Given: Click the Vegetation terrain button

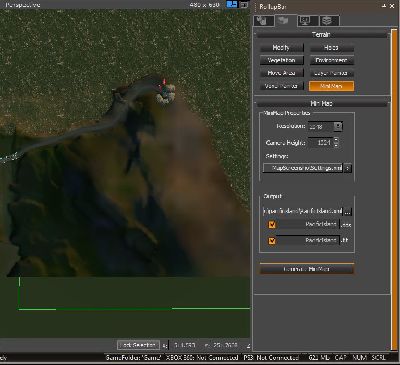Looking at the screenshot, I should [x=282, y=60].
